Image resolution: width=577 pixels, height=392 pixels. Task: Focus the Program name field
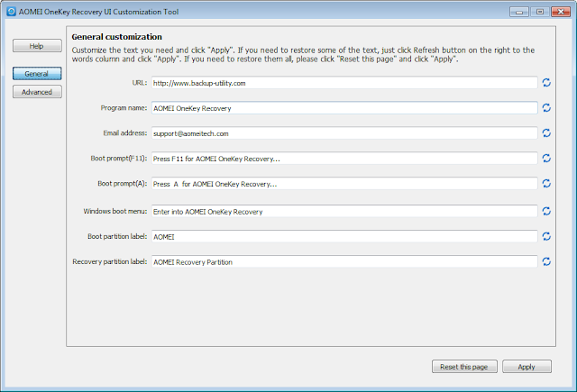tap(344, 108)
